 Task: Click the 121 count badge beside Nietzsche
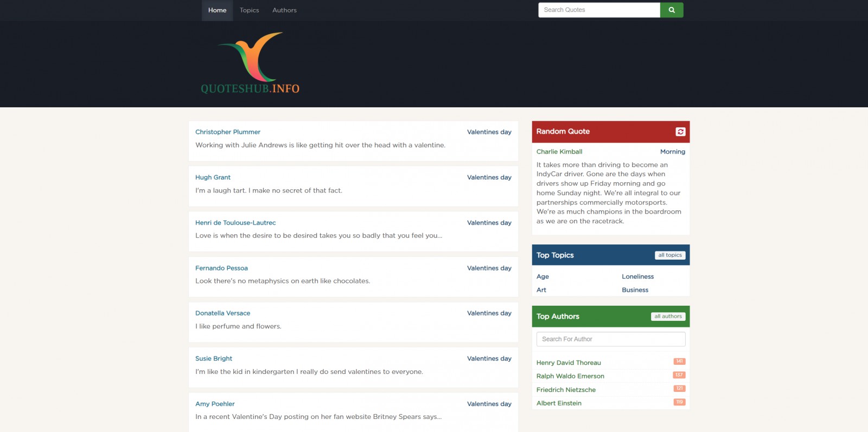(x=679, y=389)
